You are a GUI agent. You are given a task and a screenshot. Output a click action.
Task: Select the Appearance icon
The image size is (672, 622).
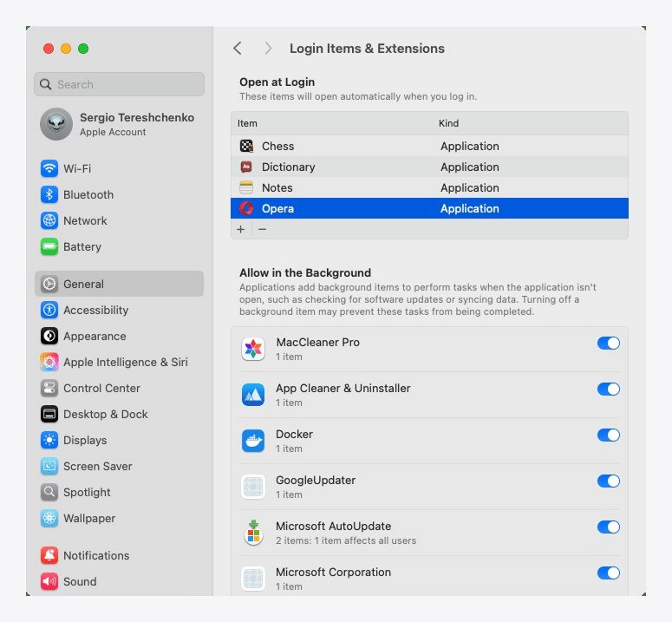[x=49, y=336]
